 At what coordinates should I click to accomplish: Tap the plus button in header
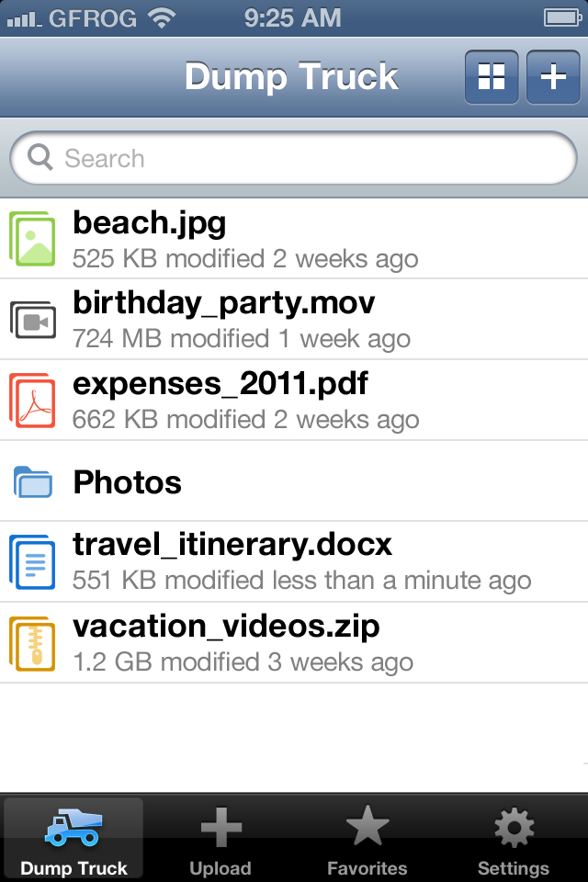[x=552, y=76]
